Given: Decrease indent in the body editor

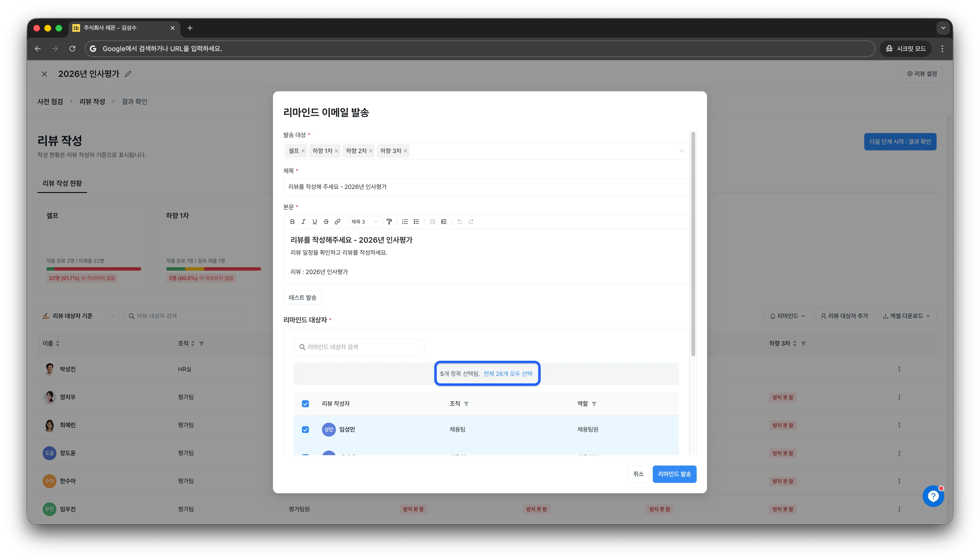Looking at the screenshot, I should pos(432,221).
